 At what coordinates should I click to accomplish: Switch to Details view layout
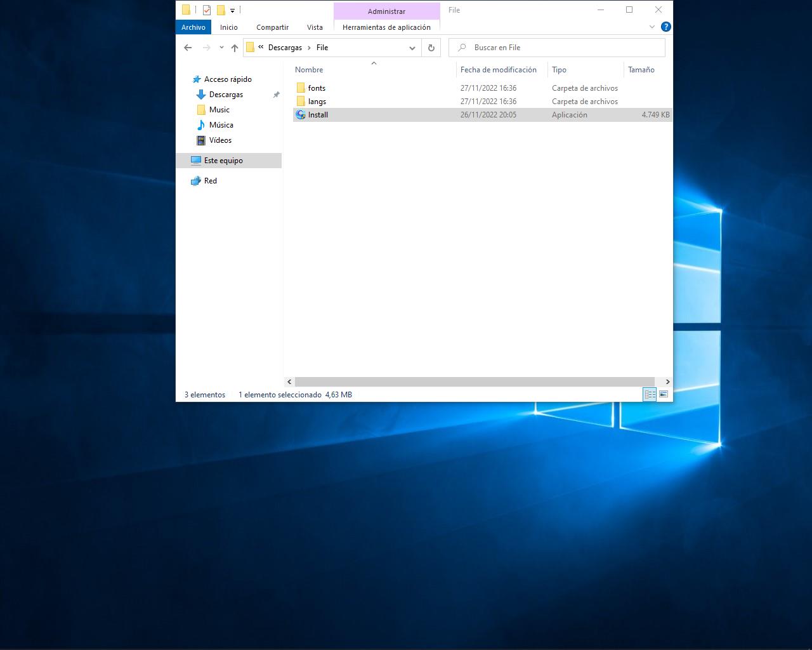650,394
